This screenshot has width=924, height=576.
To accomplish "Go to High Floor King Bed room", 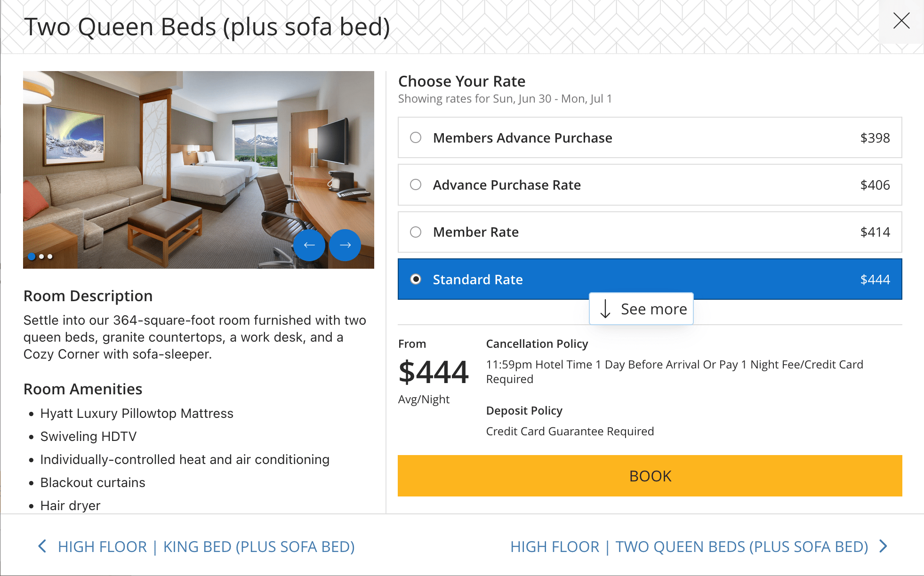I will (x=206, y=547).
